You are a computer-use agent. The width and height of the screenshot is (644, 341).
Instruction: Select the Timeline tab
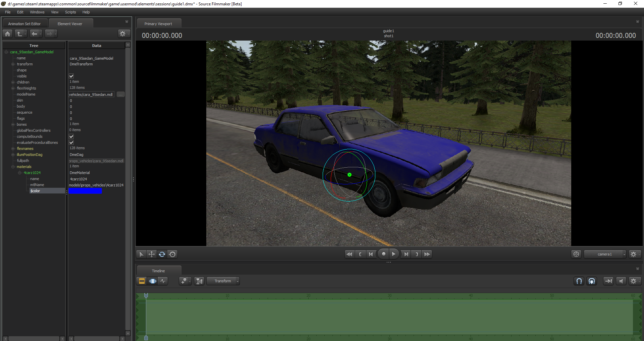click(x=158, y=271)
